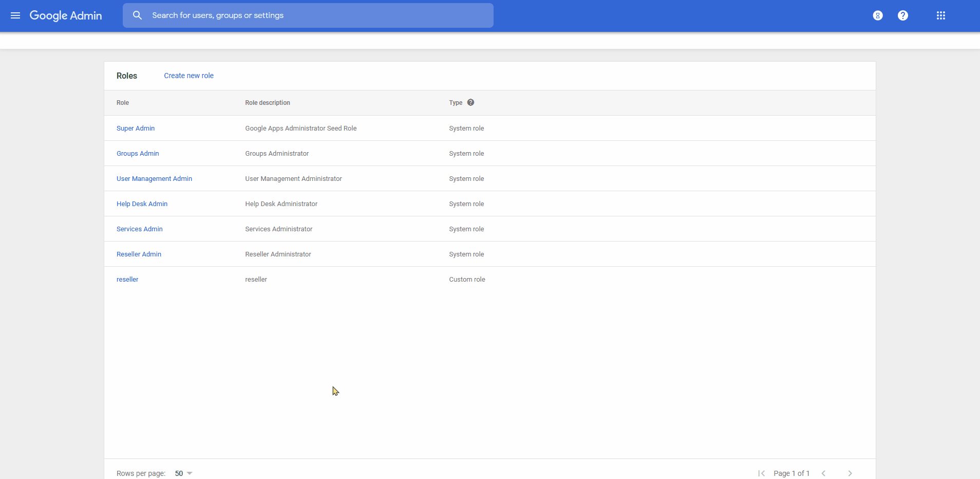Image resolution: width=980 pixels, height=479 pixels.
Task: Click the 'Custom role' type cell
Action: click(467, 280)
